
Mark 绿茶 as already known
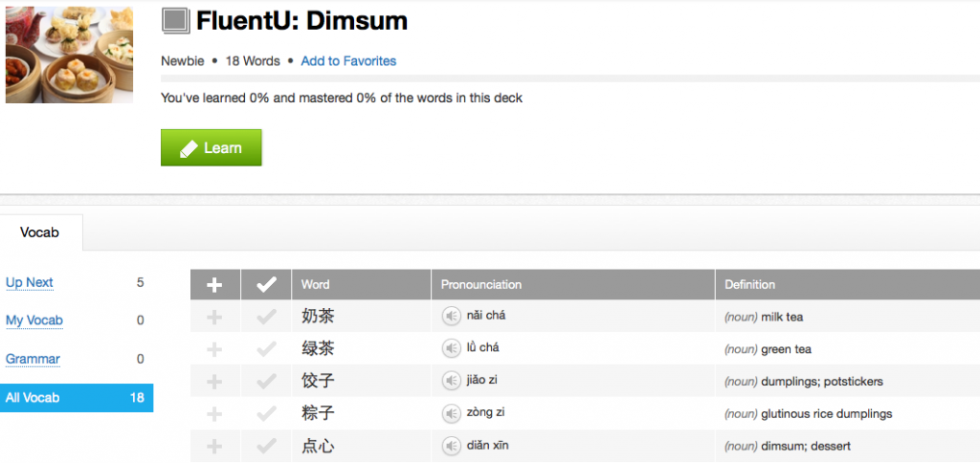pyautogui.click(x=266, y=349)
